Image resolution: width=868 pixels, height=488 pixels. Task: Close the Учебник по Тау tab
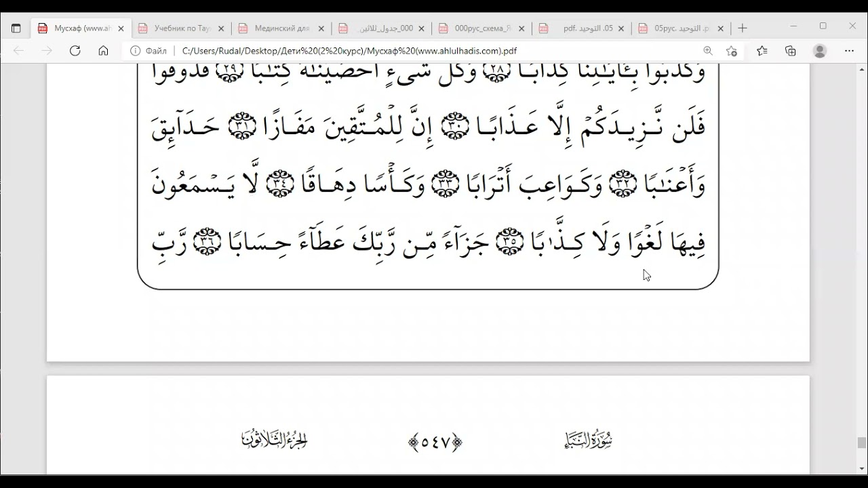coord(221,28)
